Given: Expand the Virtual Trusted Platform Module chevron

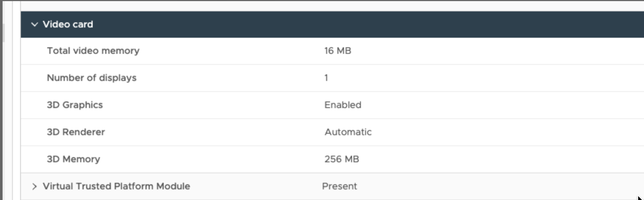Looking at the screenshot, I should click(x=34, y=186).
